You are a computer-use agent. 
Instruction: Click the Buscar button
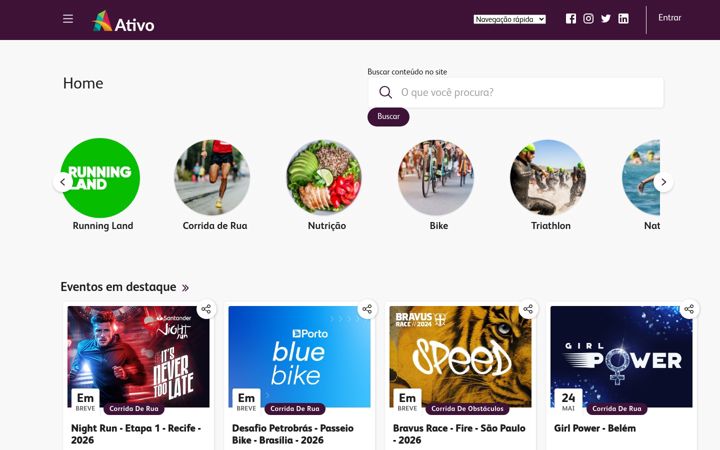pos(388,117)
